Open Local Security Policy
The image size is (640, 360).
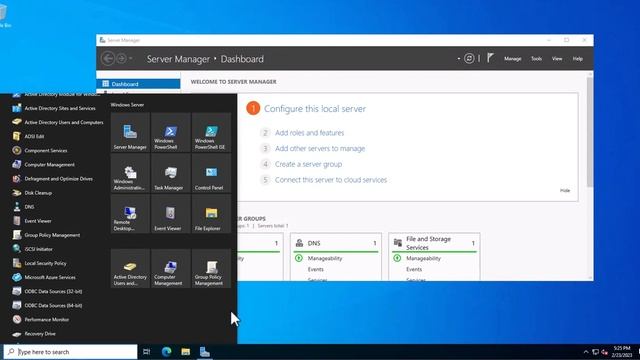pos(39,263)
